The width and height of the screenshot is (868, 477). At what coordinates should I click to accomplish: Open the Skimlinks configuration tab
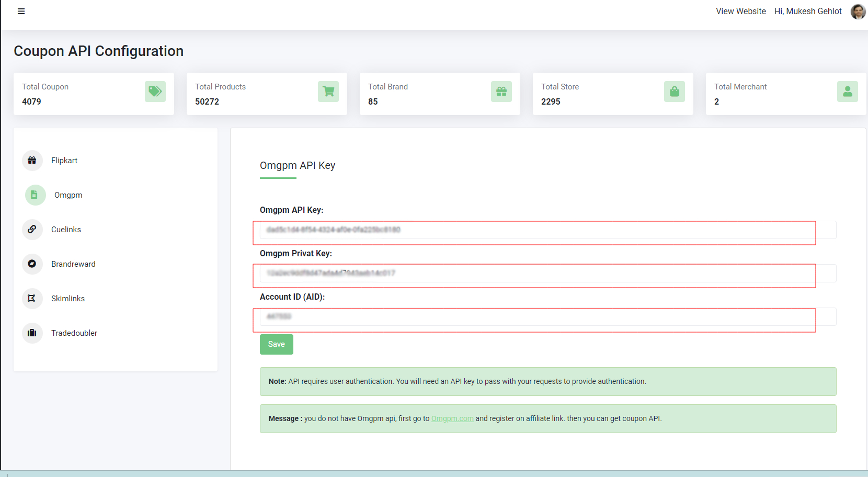point(67,299)
